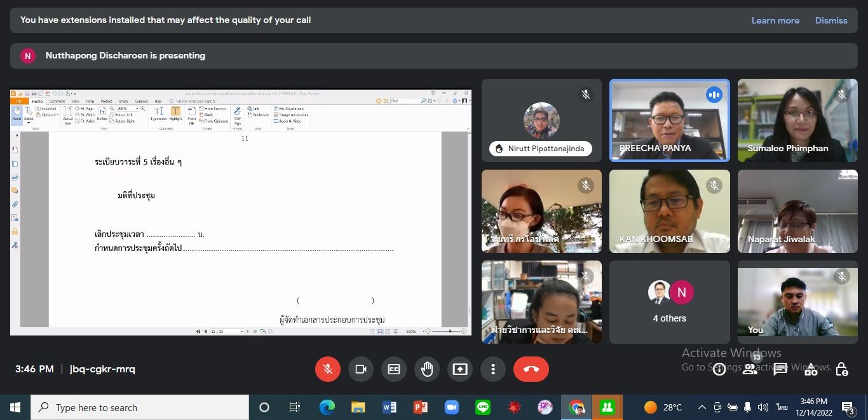Screen dimensions: 868x420
Task: Open the Activities panel icon
Action: [811, 369]
